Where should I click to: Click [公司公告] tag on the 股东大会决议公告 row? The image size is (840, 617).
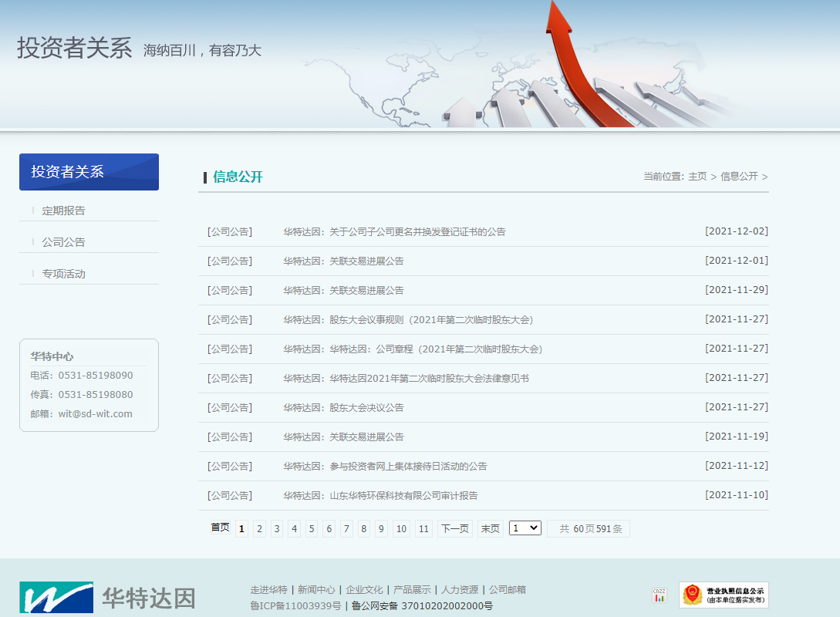click(230, 407)
